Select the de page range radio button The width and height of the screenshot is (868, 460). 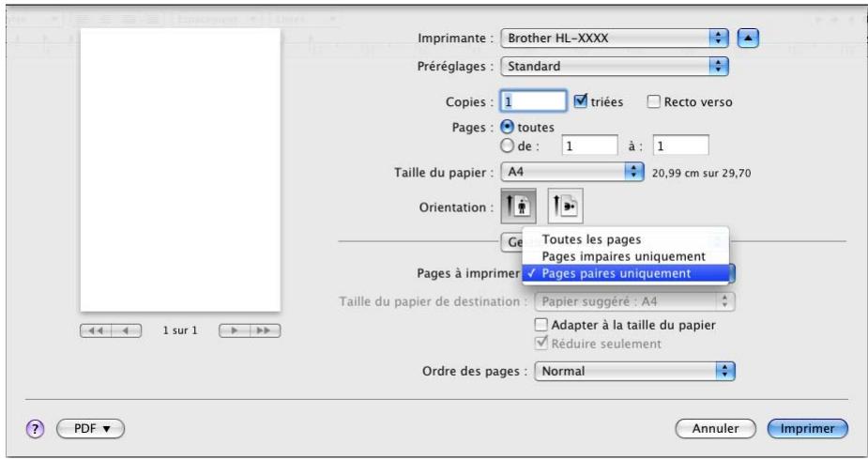click(x=507, y=146)
